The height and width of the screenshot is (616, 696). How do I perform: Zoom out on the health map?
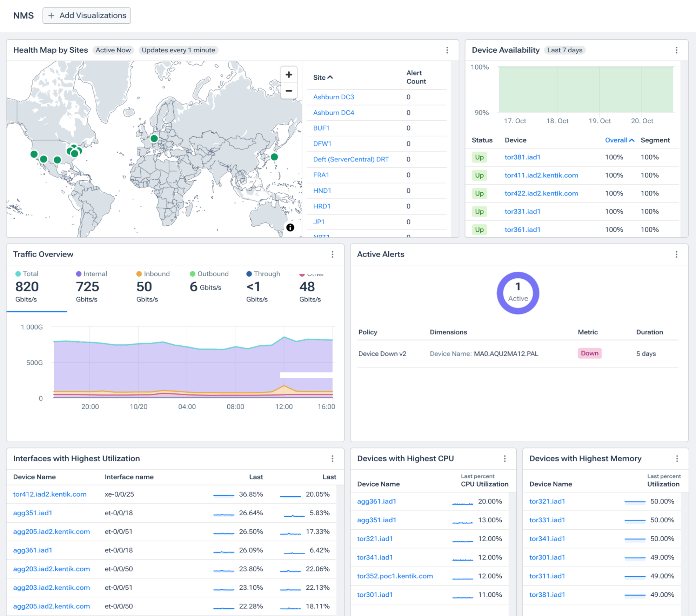point(289,91)
